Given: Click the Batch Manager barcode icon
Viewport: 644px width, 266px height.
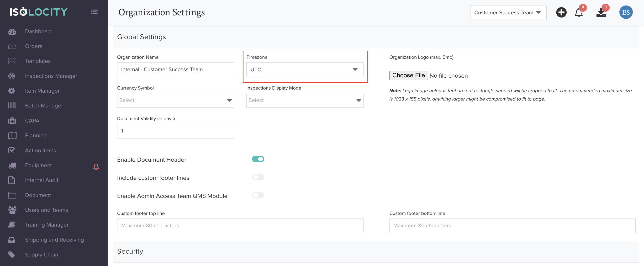Looking at the screenshot, I should click(12, 106).
